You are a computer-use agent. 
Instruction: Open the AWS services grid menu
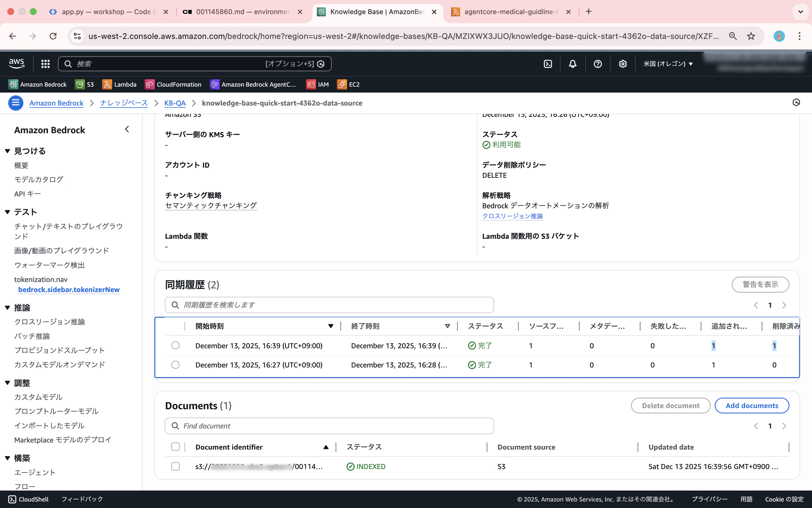click(x=45, y=64)
